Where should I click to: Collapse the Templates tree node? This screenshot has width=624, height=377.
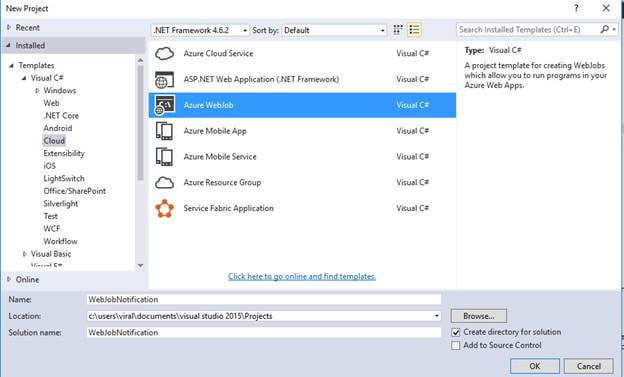[x=12, y=66]
